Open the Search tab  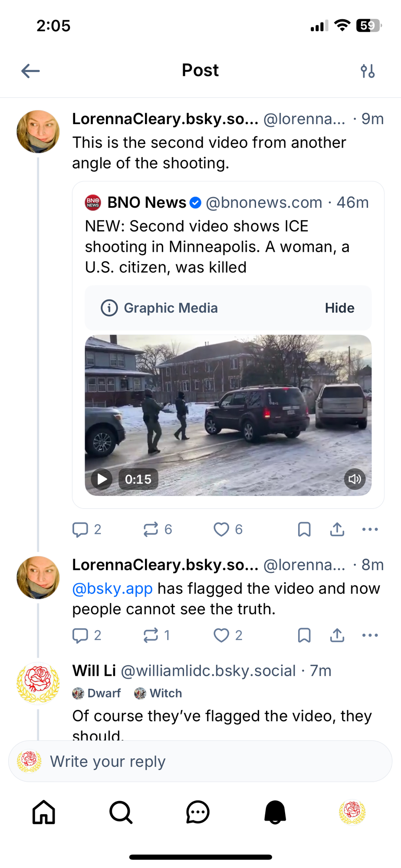(121, 812)
